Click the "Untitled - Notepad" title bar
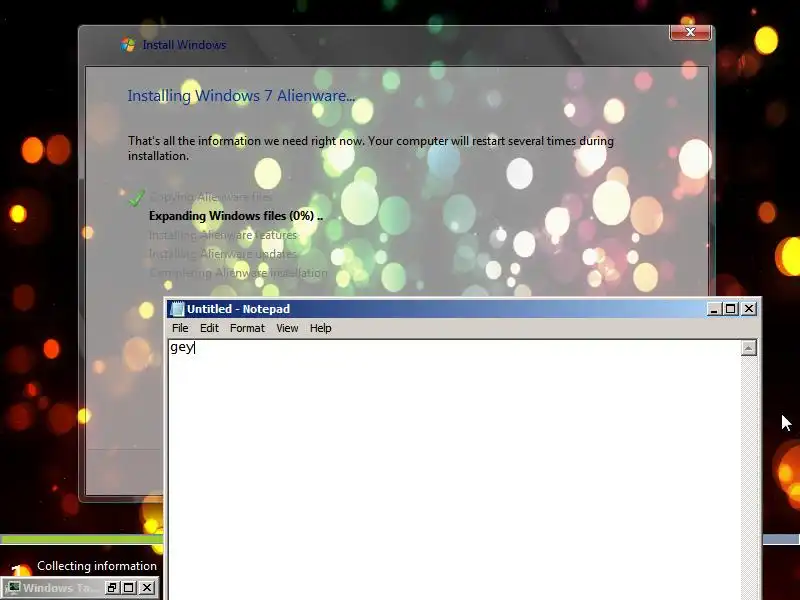This screenshot has height=600, width=800. [439, 309]
